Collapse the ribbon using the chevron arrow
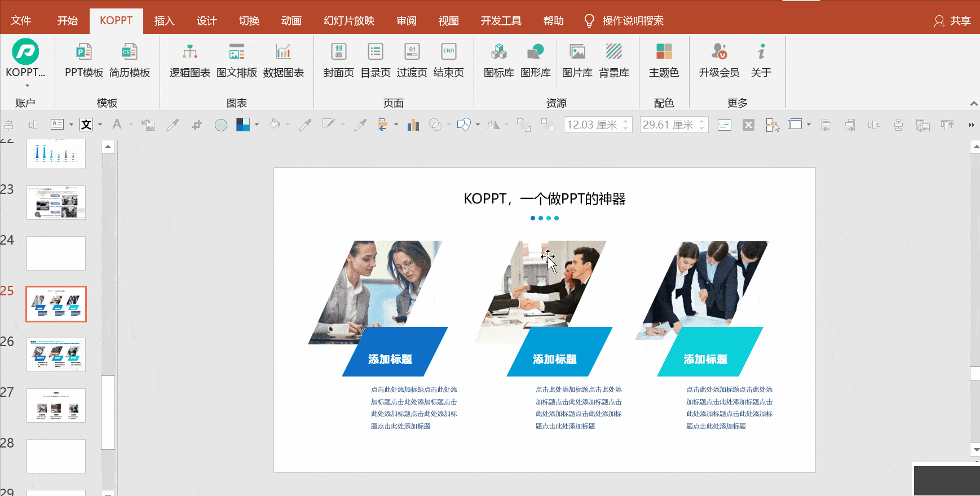The image size is (980, 496). pos(973,104)
